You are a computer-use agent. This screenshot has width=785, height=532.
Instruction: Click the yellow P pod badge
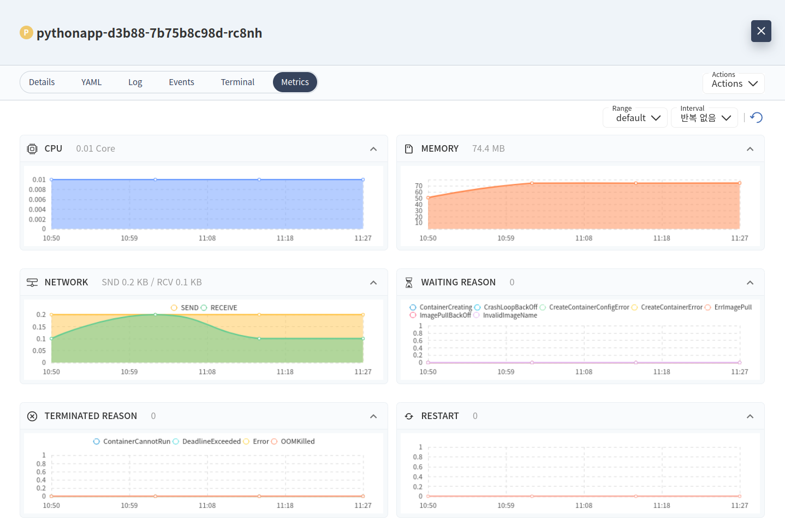coord(26,33)
